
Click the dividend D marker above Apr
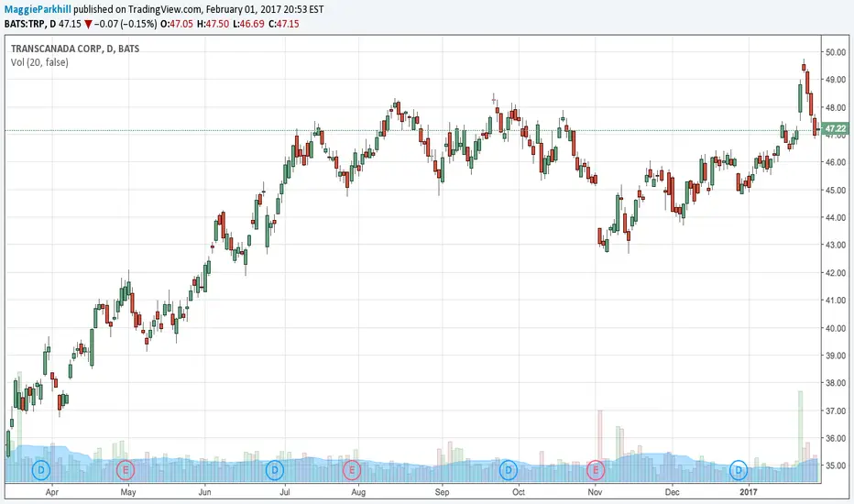(x=41, y=470)
